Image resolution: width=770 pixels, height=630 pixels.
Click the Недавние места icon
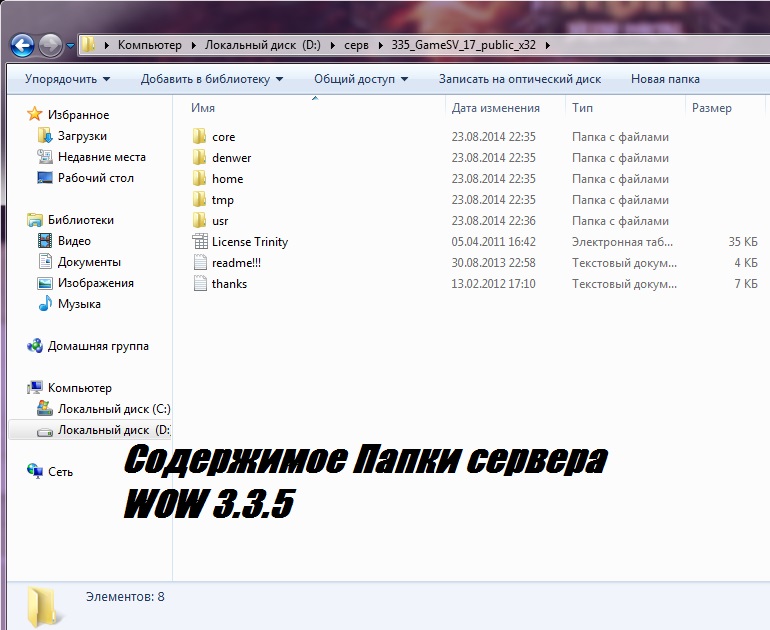(x=45, y=157)
